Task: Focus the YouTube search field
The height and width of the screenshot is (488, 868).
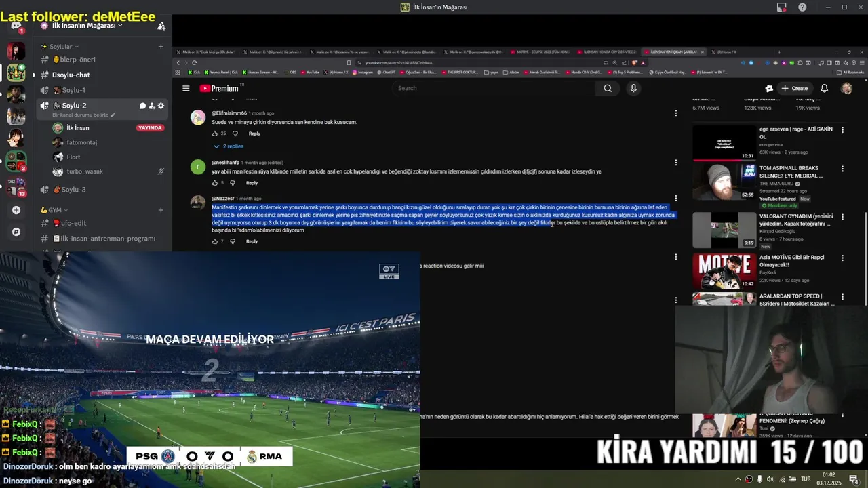Action: click(x=494, y=88)
